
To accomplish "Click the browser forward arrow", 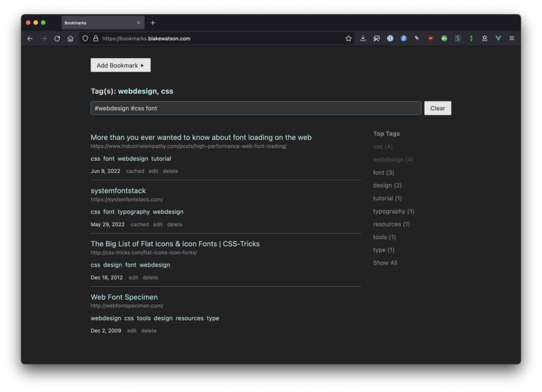I will (x=43, y=38).
